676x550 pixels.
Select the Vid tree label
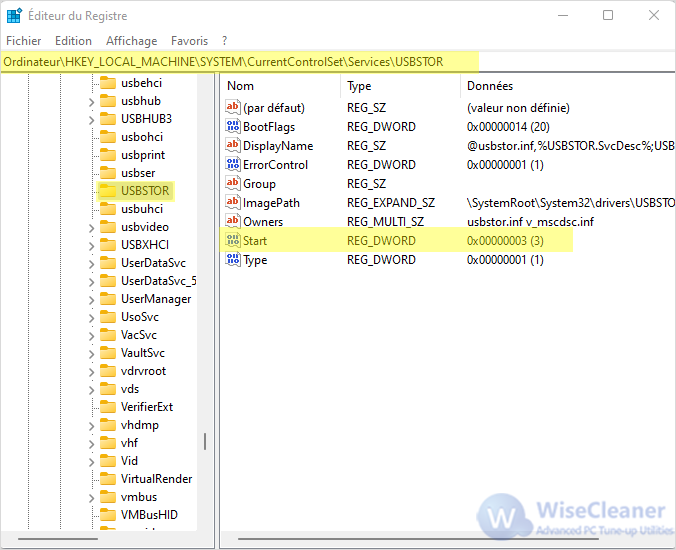[129, 461]
